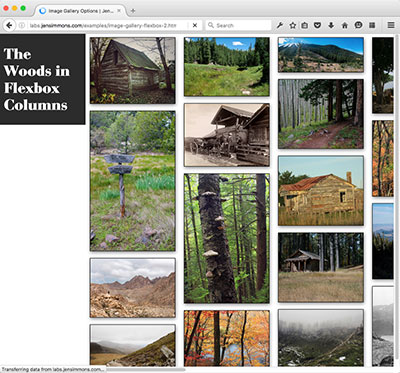The width and height of the screenshot is (400, 373).
Task: Open the aspen forest trail photo
Action: point(321,114)
